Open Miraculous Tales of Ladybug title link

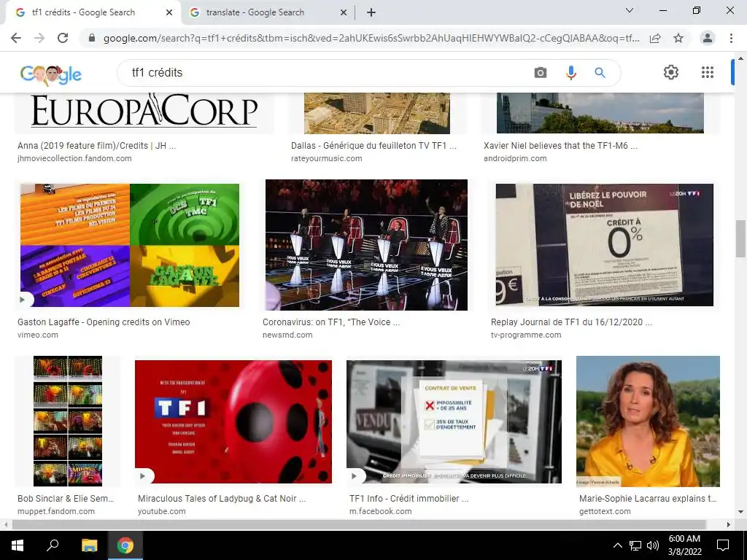pos(222,499)
